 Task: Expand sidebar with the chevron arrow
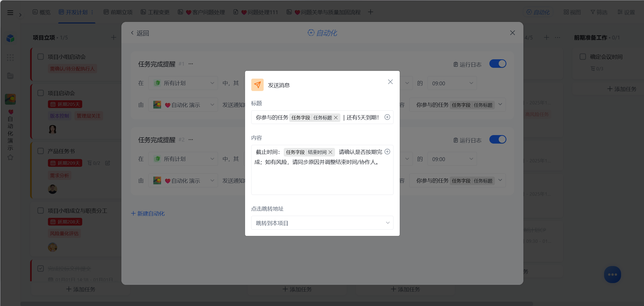pos(20,15)
